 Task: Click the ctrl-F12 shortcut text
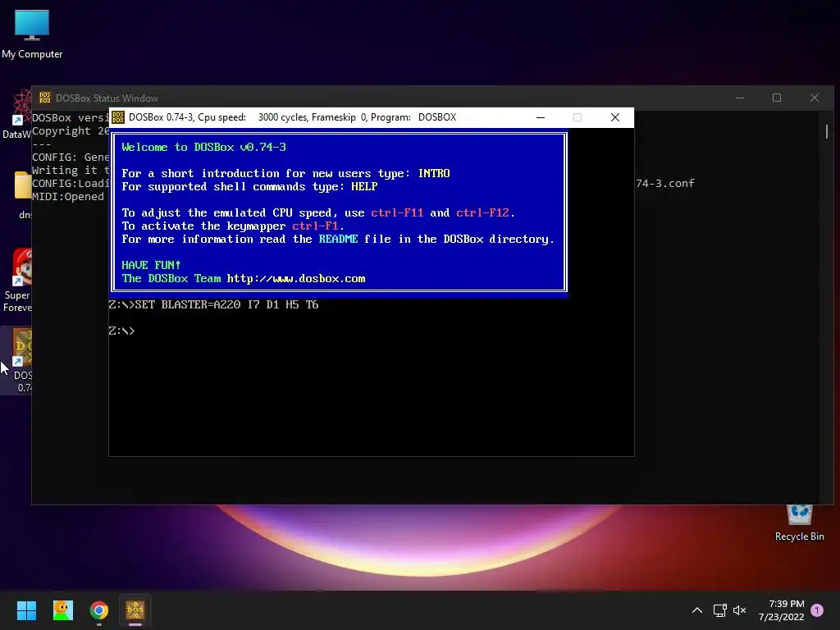[x=482, y=212]
